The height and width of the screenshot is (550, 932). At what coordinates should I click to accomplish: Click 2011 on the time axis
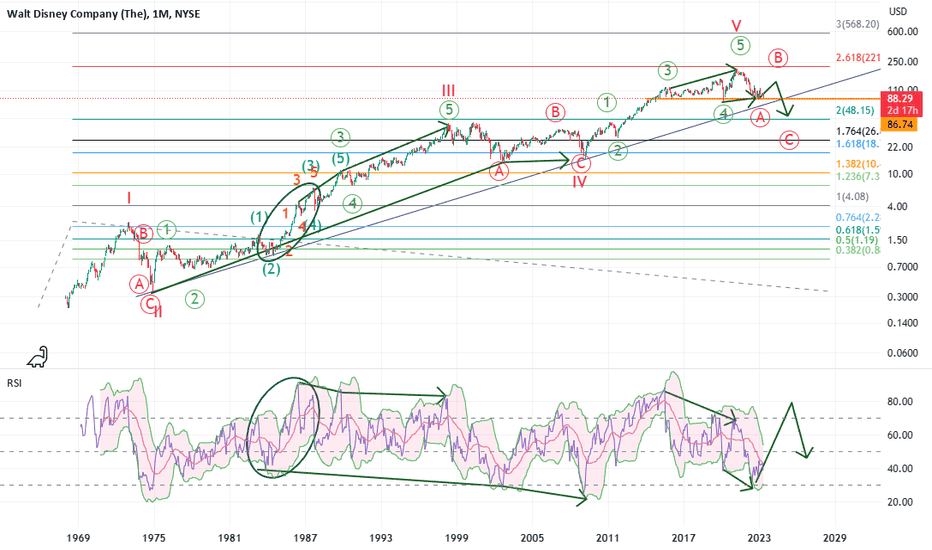[x=608, y=539]
